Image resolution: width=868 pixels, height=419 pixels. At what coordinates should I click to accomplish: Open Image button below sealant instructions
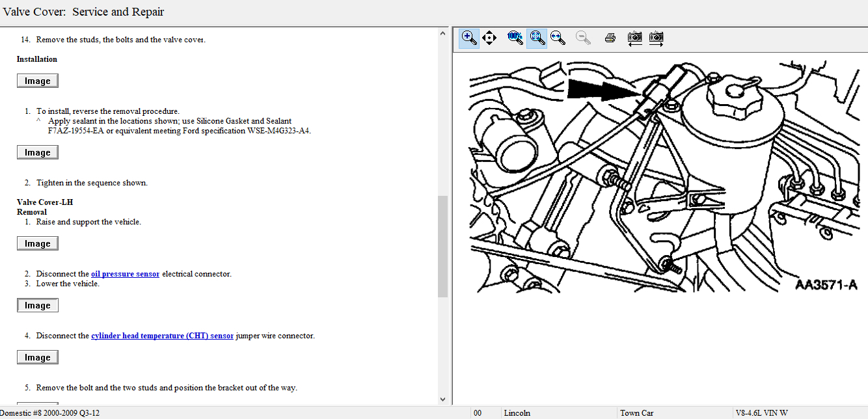(x=38, y=152)
